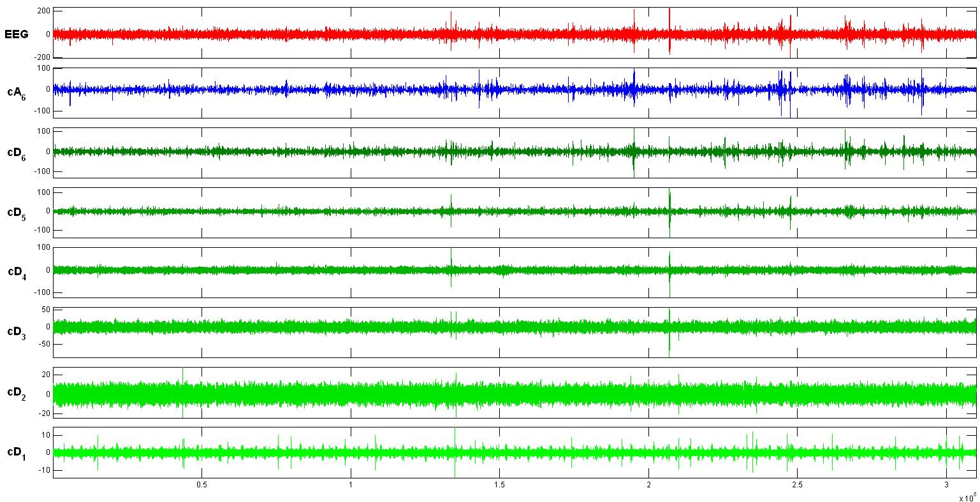Select the blue cA6 approximation trace
Viewport: 980px width, 502px height.
tap(515, 90)
